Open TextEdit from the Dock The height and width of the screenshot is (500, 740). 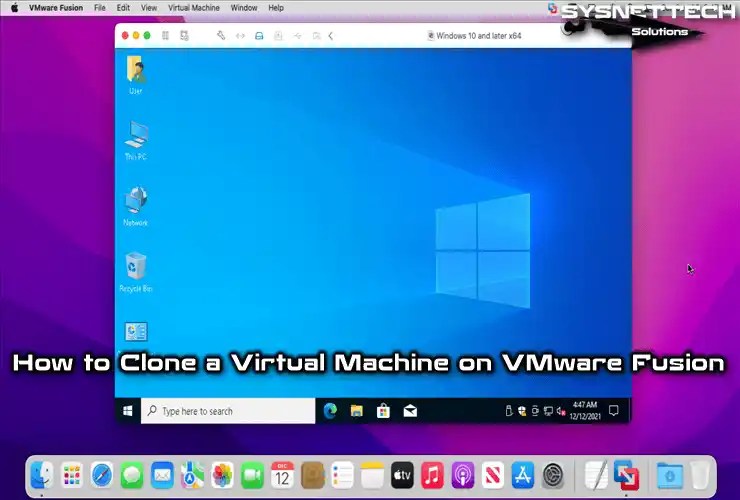[596, 475]
